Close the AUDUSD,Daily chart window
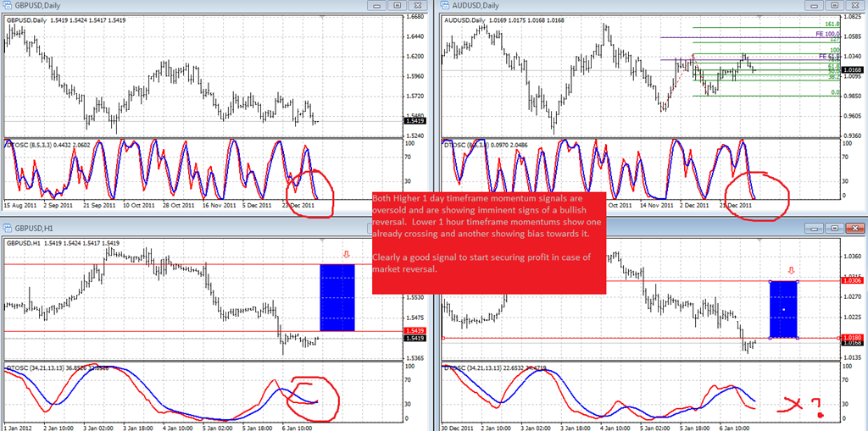Viewport: 868px width, 431px height. 855,6
